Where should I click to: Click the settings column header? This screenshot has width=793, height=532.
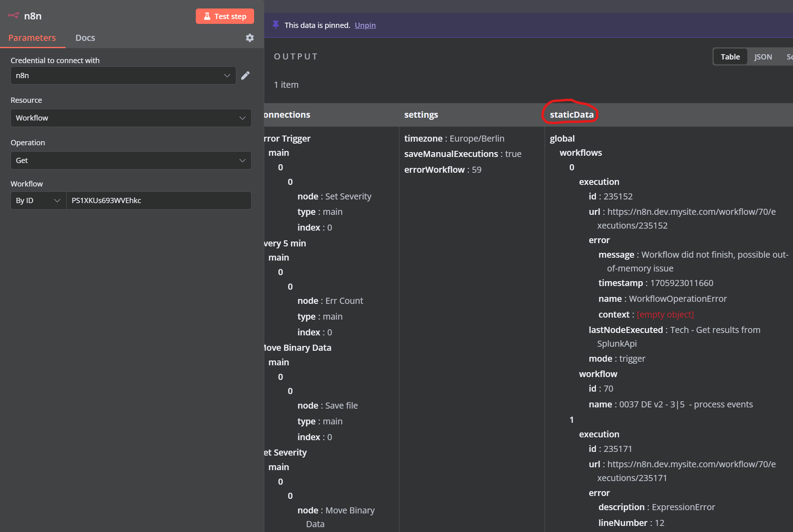coord(421,115)
